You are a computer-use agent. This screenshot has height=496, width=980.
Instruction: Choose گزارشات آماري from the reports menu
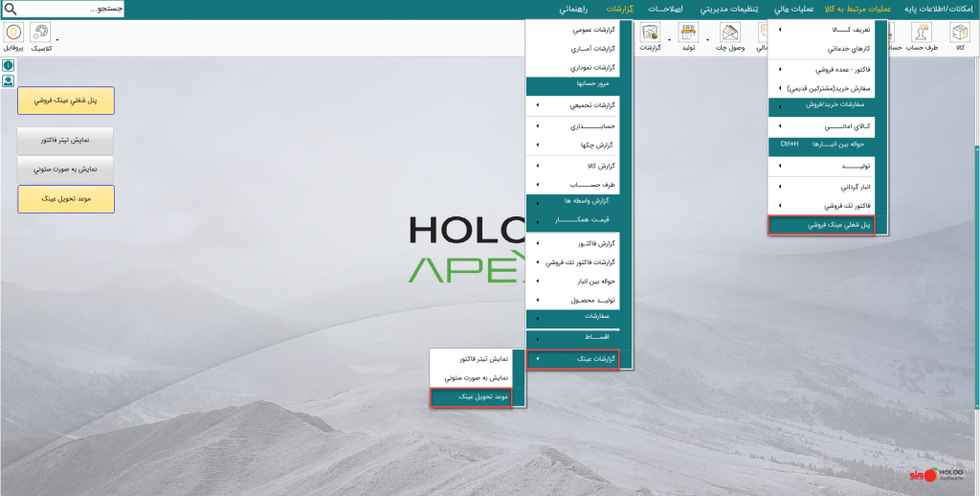coord(572,48)
